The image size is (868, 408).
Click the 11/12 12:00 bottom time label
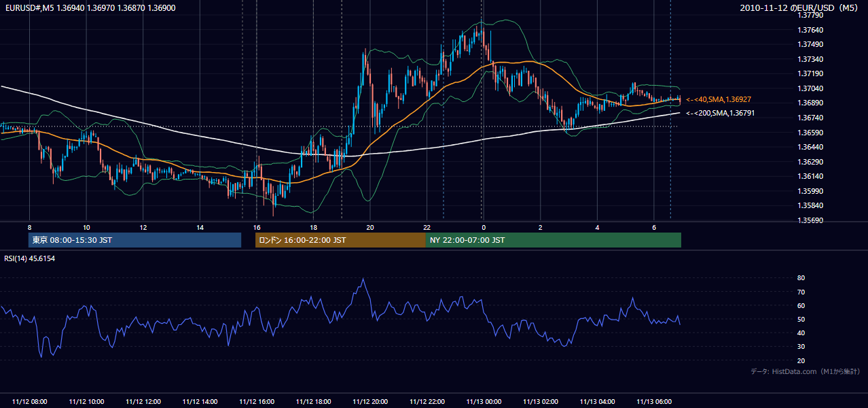(143, 402)
